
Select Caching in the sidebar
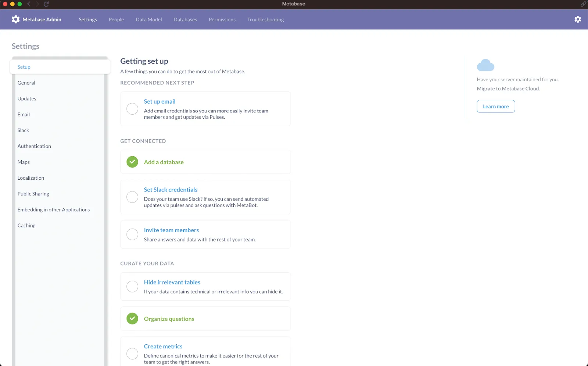[26, 225]
